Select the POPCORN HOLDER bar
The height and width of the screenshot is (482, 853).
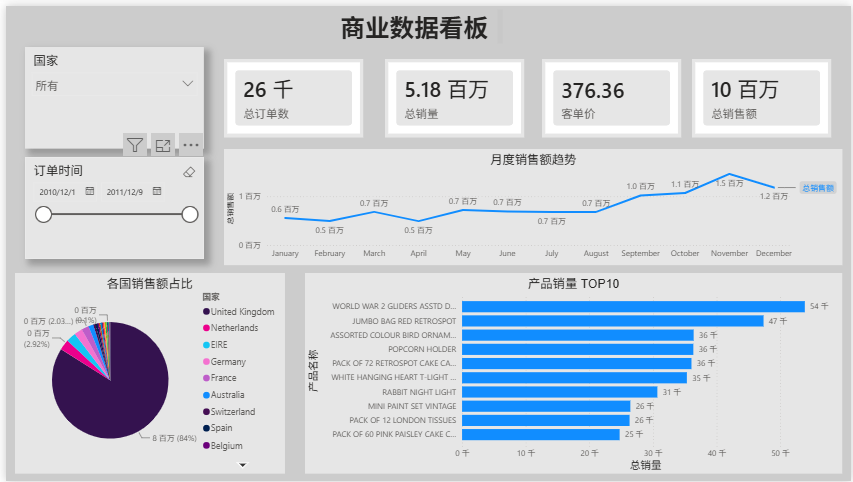578,349
